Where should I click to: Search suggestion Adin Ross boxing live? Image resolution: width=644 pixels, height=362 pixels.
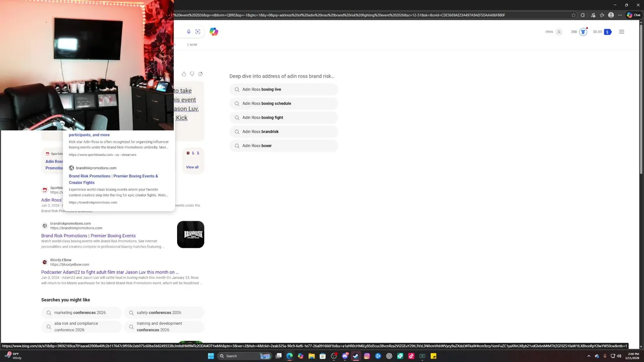point(284,89)
